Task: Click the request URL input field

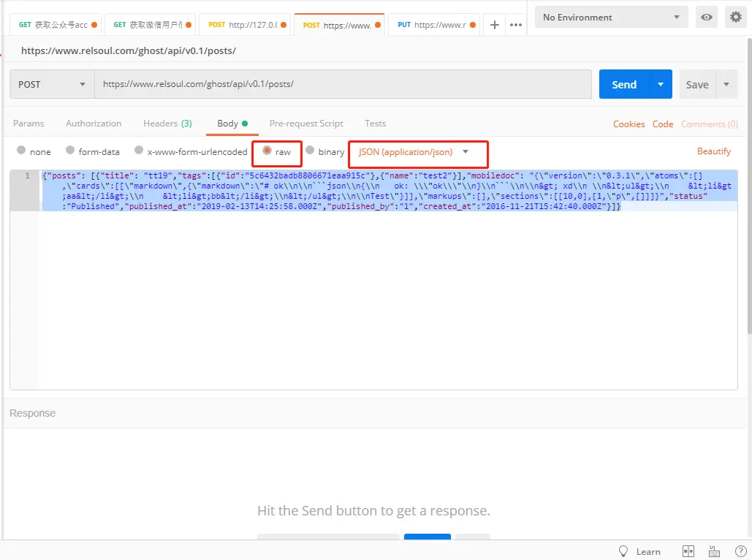Action: (343, 85)
